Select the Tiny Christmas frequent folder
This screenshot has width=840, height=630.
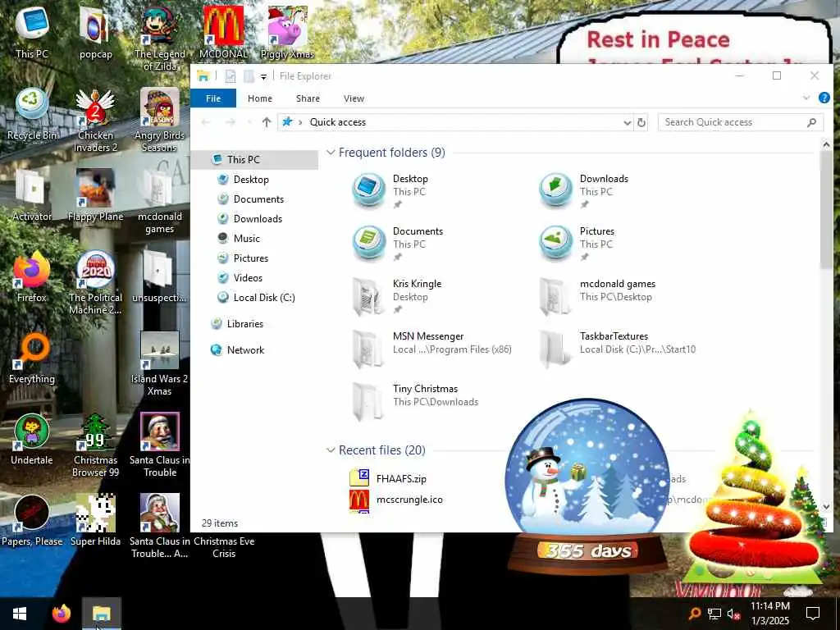415,401
